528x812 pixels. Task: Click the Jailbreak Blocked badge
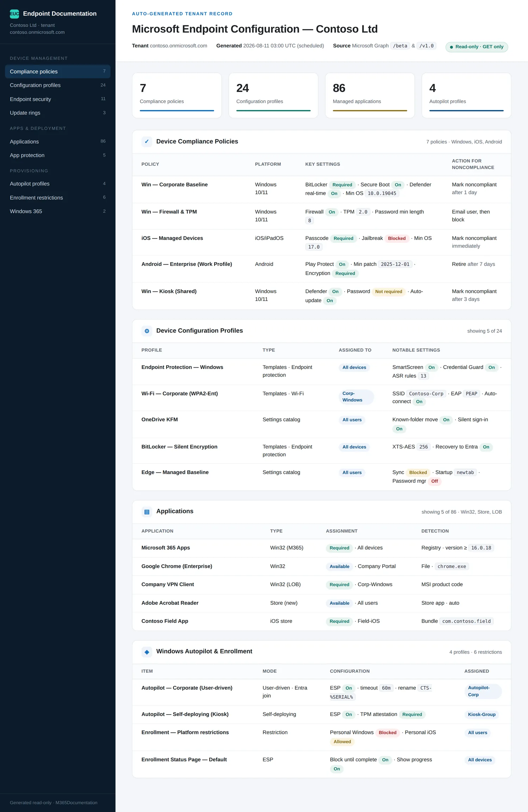click(397, 238)
